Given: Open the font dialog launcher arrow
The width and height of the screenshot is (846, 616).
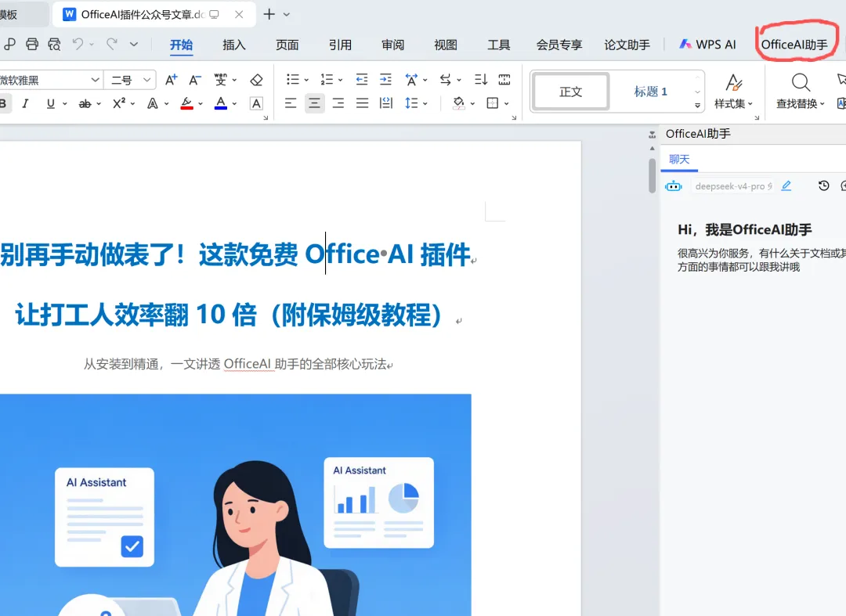Looking at the screenshot, I should click(x=266, y=117).
